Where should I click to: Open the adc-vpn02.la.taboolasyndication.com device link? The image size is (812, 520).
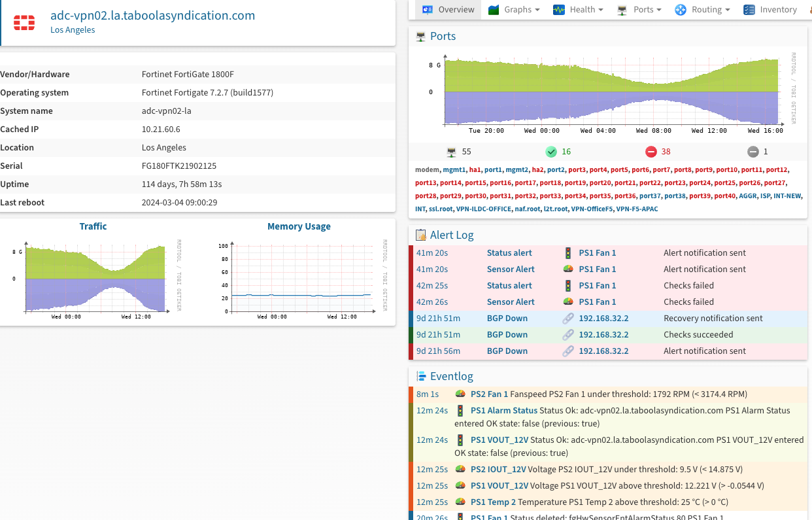[x=153, y=16]
